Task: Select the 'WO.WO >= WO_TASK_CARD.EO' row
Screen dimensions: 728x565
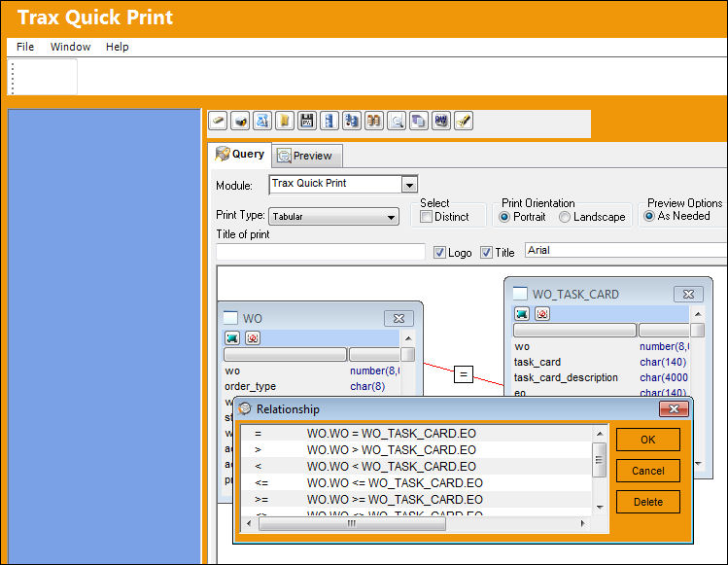Action: tap(417, 499)
